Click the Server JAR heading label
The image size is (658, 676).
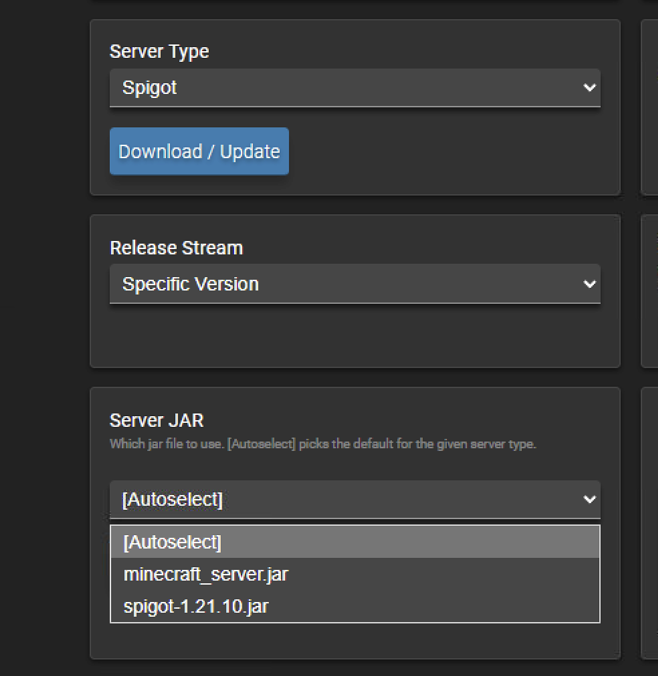156,421
